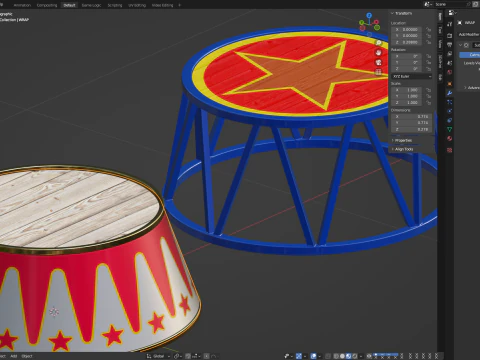Viewport: 480px width, 360px height.
Task: Open the Active Tool properties tab
Action: (x=449, y=24)
